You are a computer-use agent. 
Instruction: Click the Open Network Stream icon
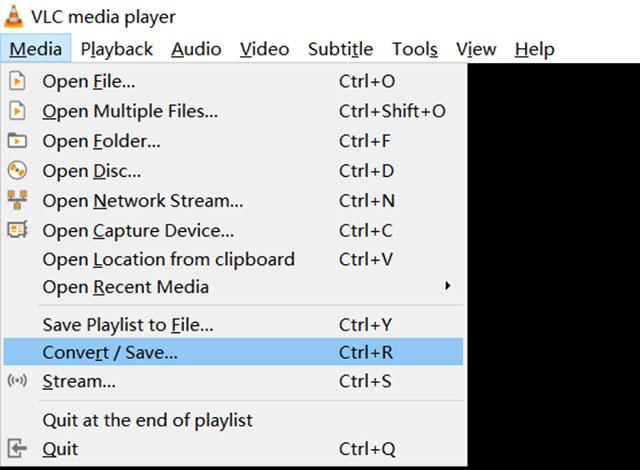tap(17, 200)
